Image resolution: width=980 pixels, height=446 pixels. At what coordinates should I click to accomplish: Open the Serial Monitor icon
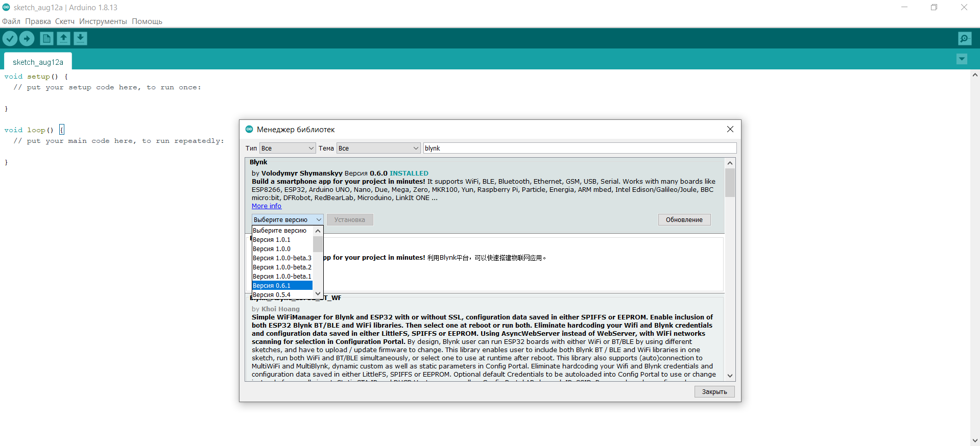coord(965,38)
